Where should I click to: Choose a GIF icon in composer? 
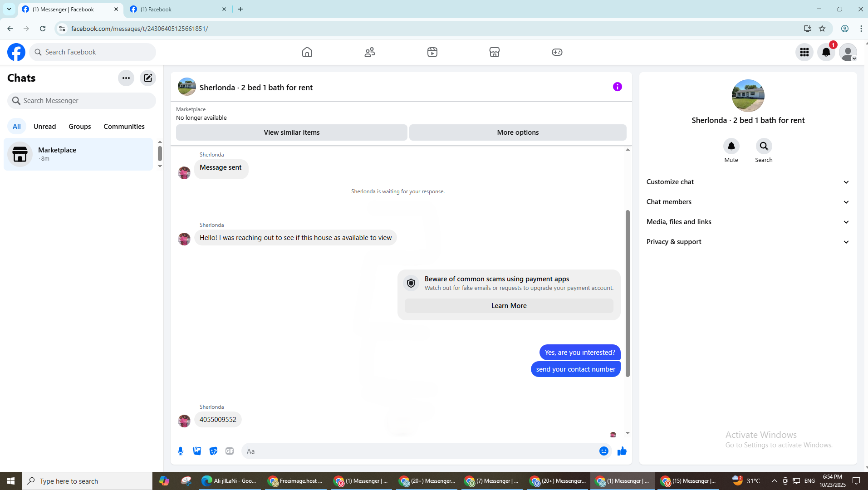point(230,451)
